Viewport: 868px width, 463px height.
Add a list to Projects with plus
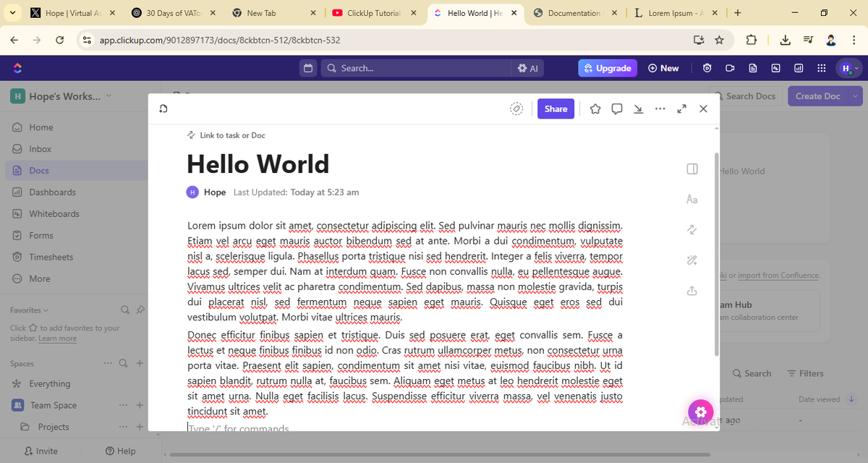pos(140,427)
